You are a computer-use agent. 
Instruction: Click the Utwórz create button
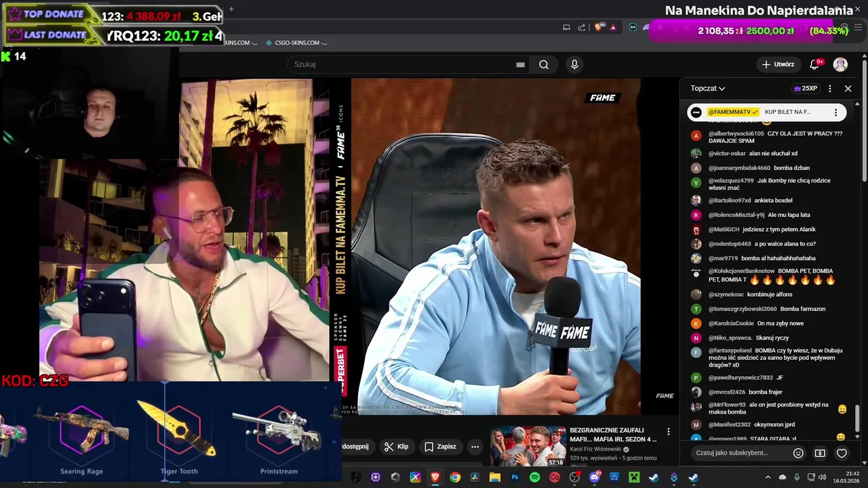[x=778, y=64]
